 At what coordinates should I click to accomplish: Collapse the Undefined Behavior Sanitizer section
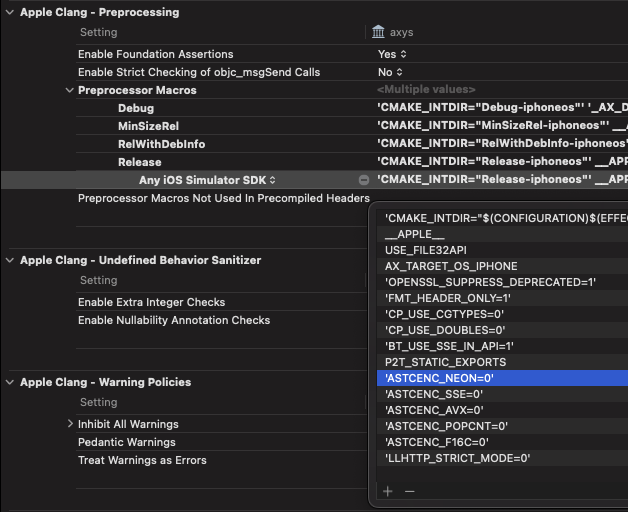pyautogui.click(x=10, y=260)
